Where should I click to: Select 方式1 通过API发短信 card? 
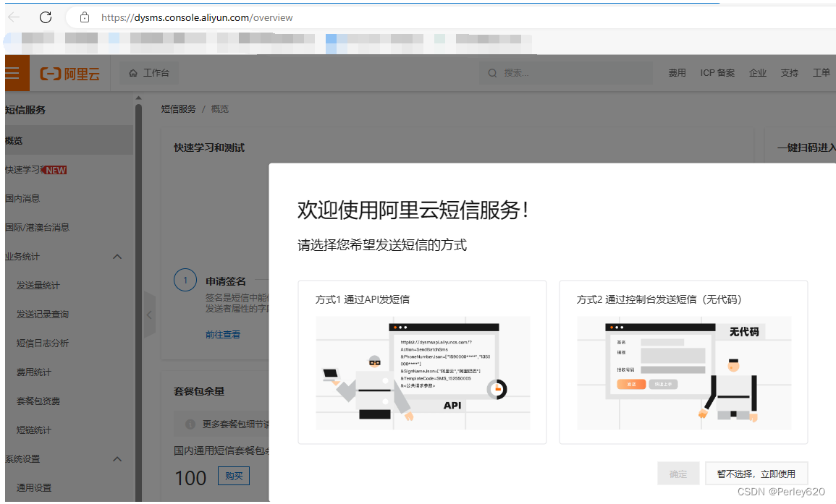pos(422,362)
